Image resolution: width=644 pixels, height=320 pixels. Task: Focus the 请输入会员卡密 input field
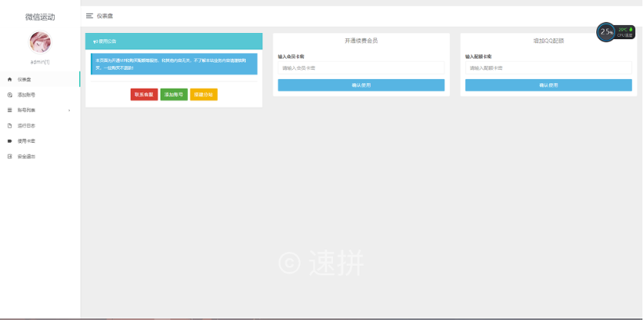tap(361, 68)
